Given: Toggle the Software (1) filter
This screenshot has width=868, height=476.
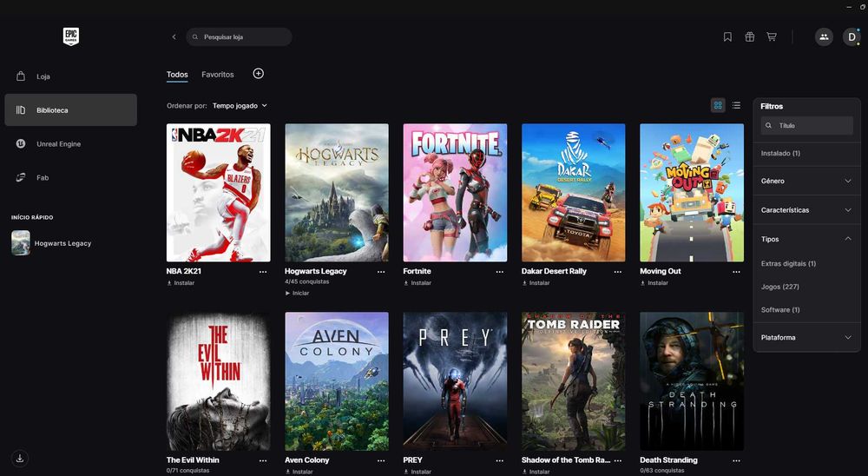Looking at the screenshot, I should pyautogui.click(x=780, y=310).
